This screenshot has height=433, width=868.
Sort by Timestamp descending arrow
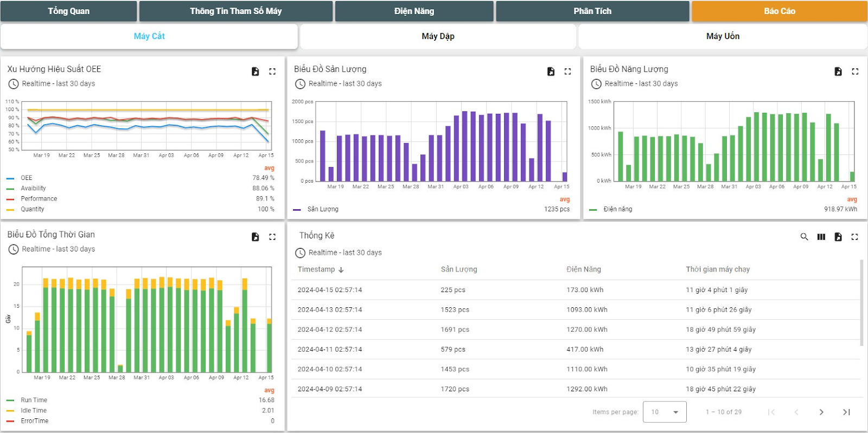coord(341,270)
